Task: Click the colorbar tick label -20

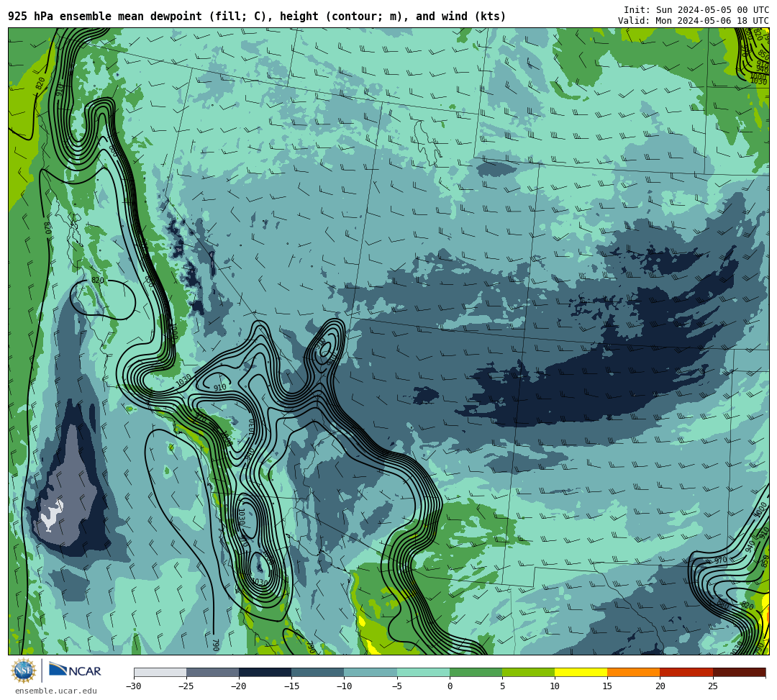Action: tap(239, 686)
